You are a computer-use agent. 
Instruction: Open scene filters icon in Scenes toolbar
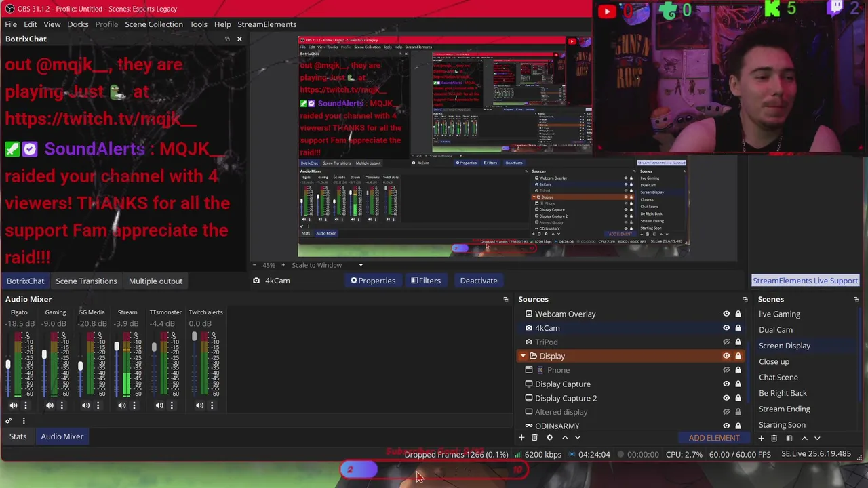tap(789, 439)
